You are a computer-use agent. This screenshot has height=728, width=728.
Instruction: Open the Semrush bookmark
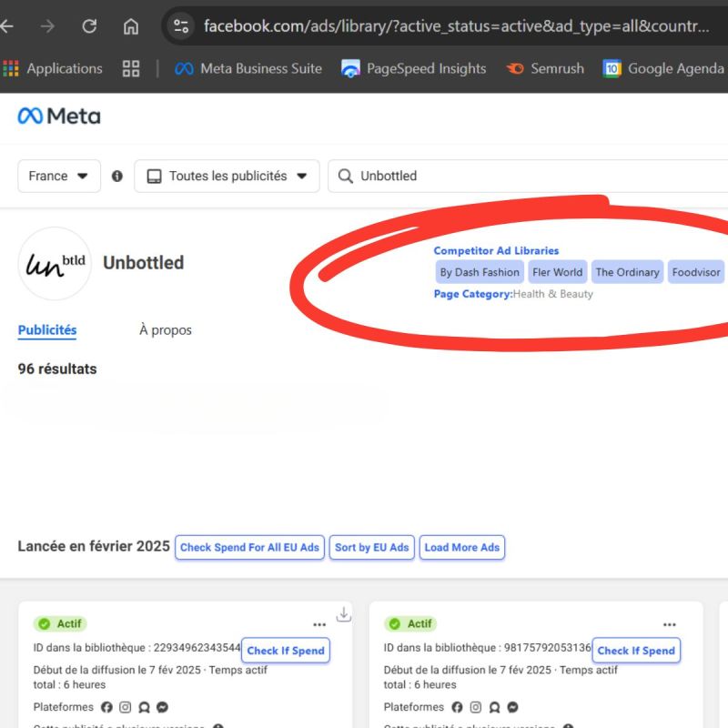(x=545, y=69)
